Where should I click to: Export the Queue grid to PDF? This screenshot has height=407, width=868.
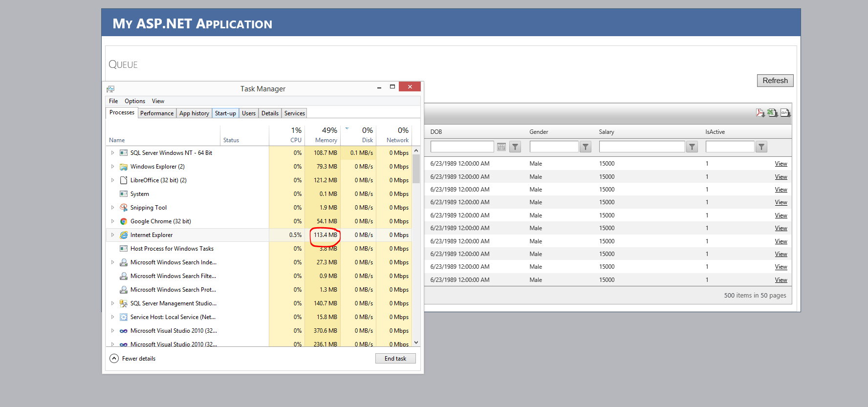click(x=760, y=113)
